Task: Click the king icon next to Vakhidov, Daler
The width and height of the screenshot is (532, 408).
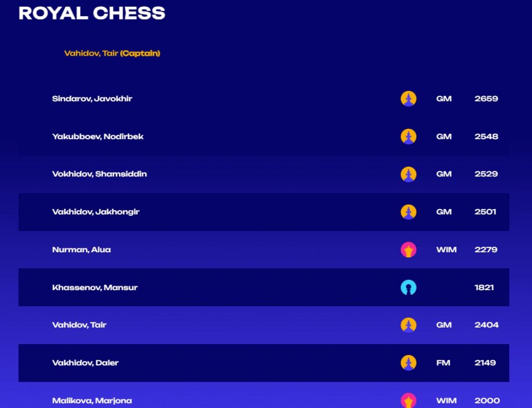Action: [x=408, y=363]
